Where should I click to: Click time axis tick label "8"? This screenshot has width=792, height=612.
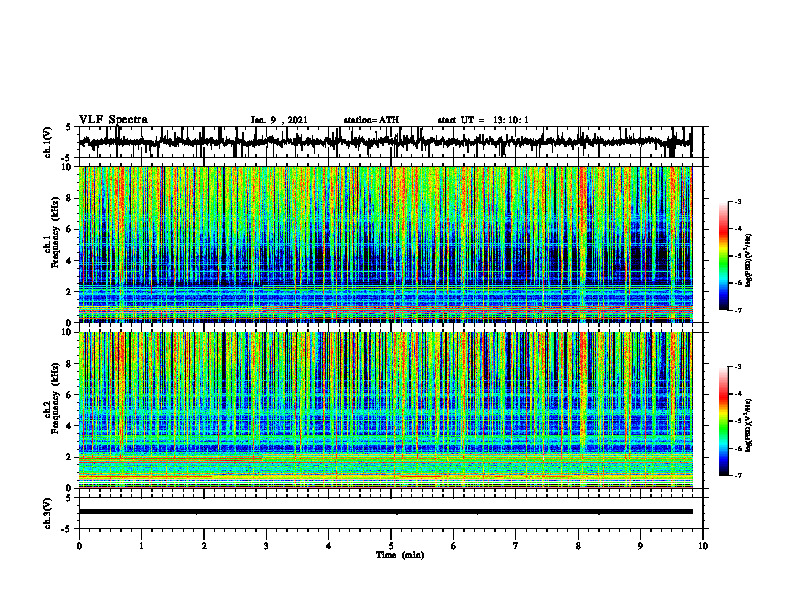click(578, 546)
